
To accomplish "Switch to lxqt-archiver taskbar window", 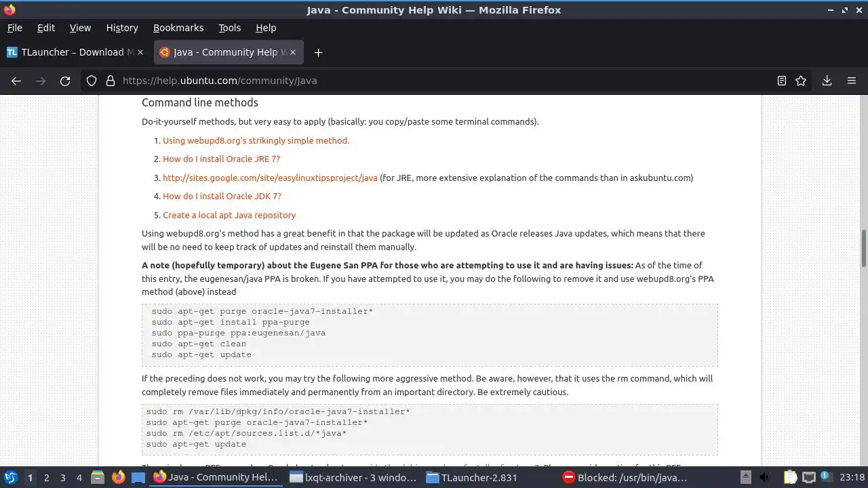I will coord(353,477).
